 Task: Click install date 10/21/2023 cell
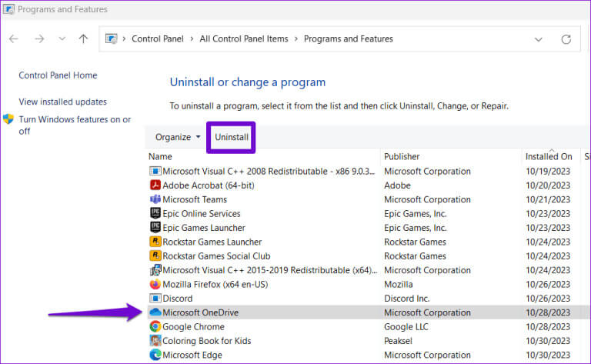tap(548, 199)
